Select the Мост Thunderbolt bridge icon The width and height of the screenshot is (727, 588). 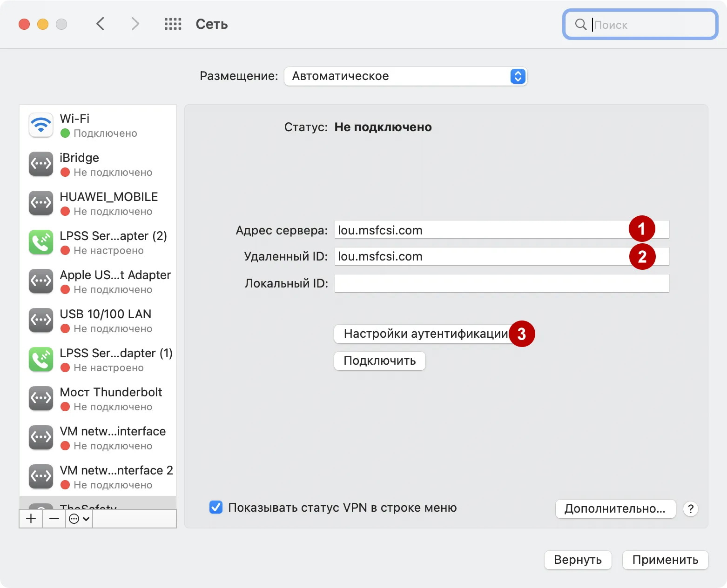[x=40, y=398]
